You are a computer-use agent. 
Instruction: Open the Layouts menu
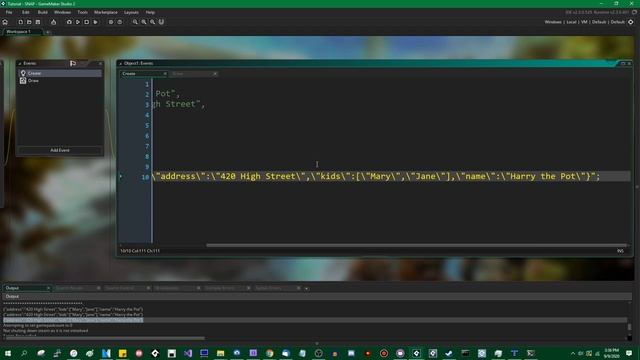tap(131, 12)
